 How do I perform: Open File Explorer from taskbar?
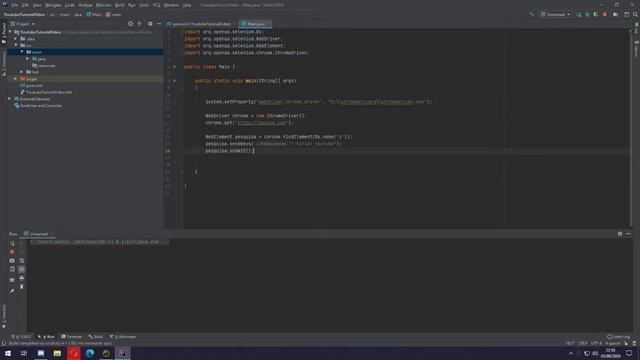click(x=57, y=353)
